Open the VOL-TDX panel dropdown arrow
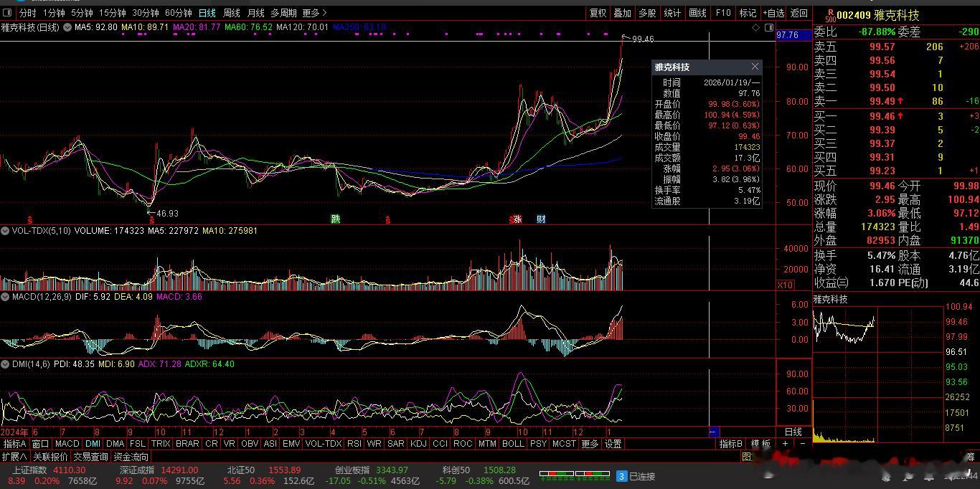980x489 pixels. point(5,231)
